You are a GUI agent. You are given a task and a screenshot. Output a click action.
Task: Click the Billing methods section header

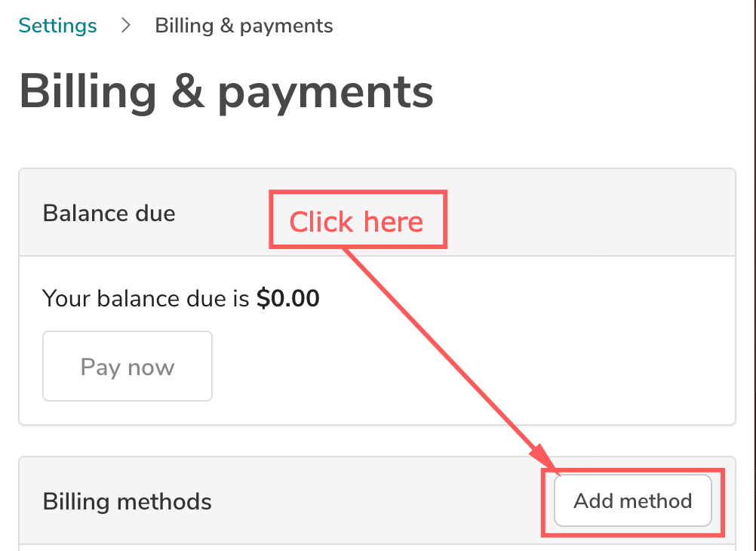tap(127, 500)
